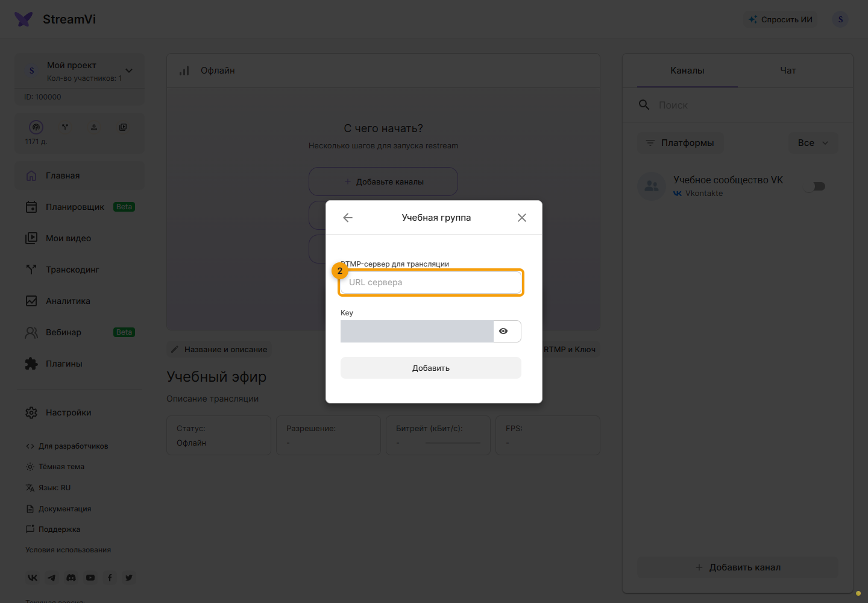Toggle the Учебное сообщество VK channel switch
This screenshot has height=603, width=868.
tap(815, 186)
